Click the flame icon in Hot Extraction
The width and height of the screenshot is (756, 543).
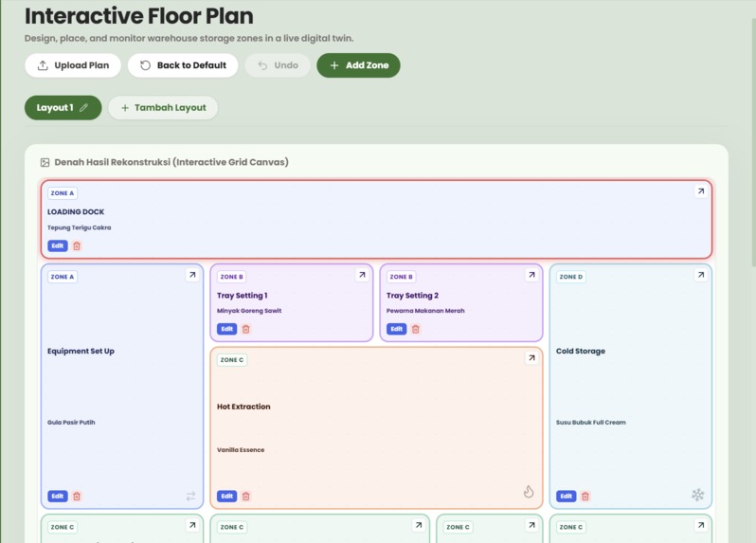coord(529,492)
